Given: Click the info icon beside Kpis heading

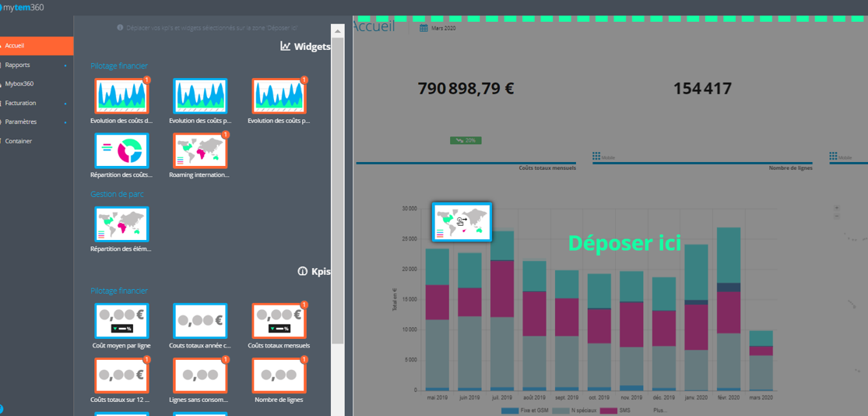Looking at the screenshot, I should click(302, 271).
